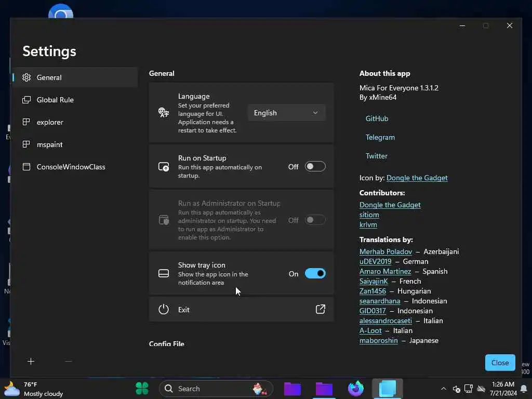The height and width of the screenshot is (399, 532).
Task: Toggle Run as Administrator on Startup switch
Action: (x=315, y=220)
